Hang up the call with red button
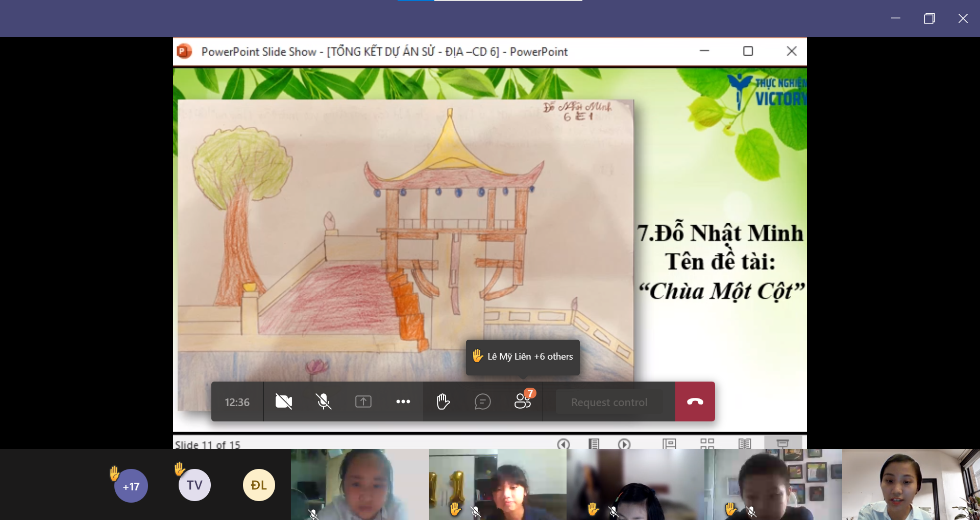Image resolution: width=980 pixels, height=520 pixels. point(695,402)
